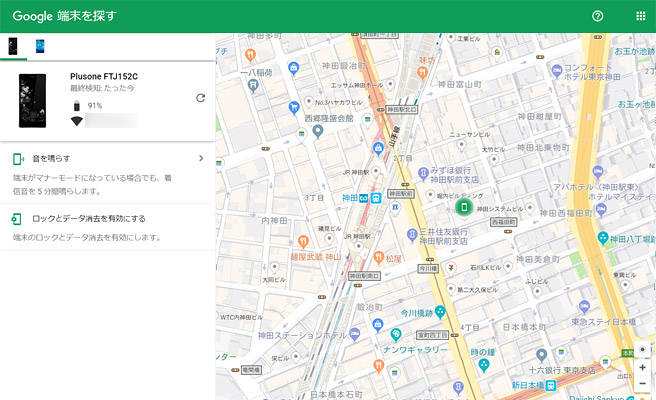Screen dimensions: 656x400
Task: Zoom in the map with plus button
Action: pos(643,367)
